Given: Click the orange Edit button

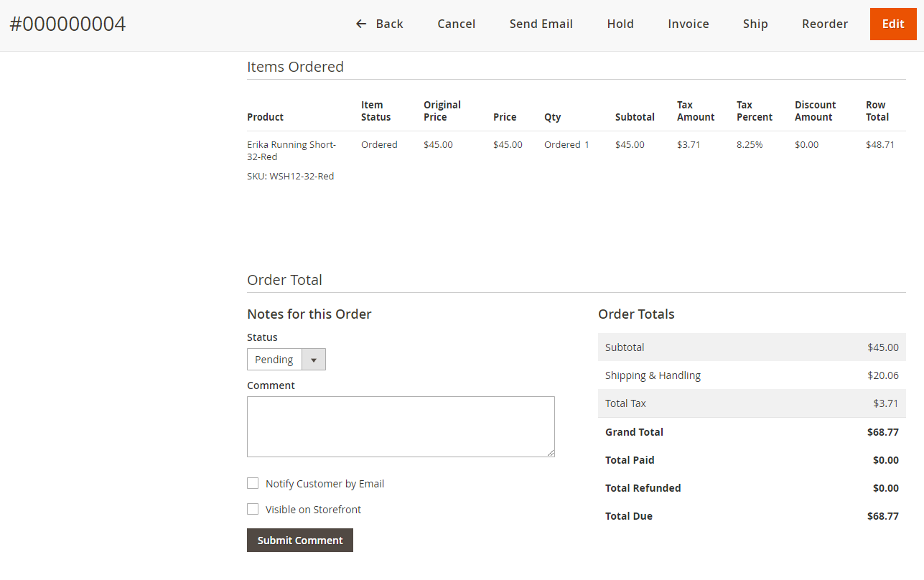Looking at the screenshot, I should (892, 24).
